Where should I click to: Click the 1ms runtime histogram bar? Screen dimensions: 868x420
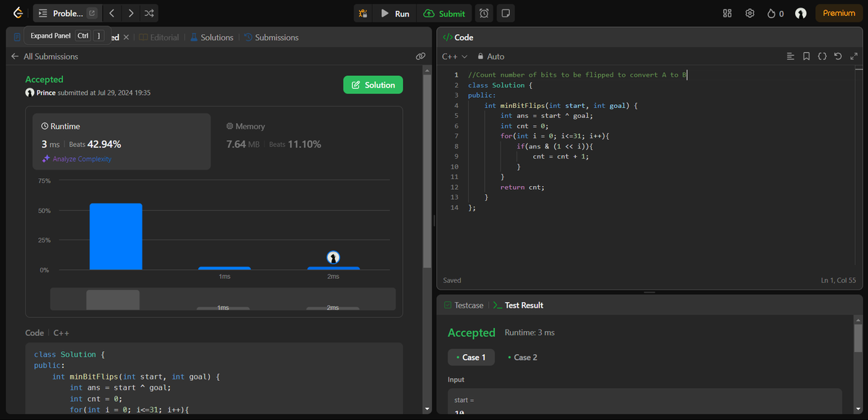coord(224,268)
